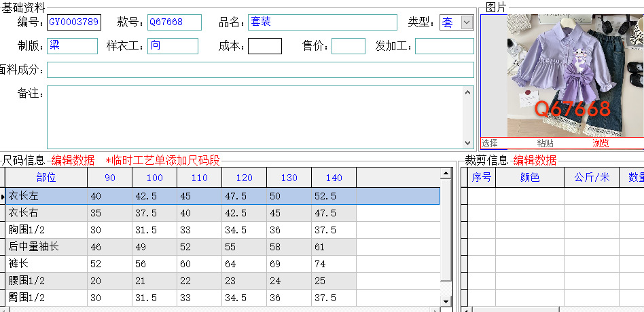Click the row selector arrow of 衣长左
The image size is (644, 312).
(3, 197)
